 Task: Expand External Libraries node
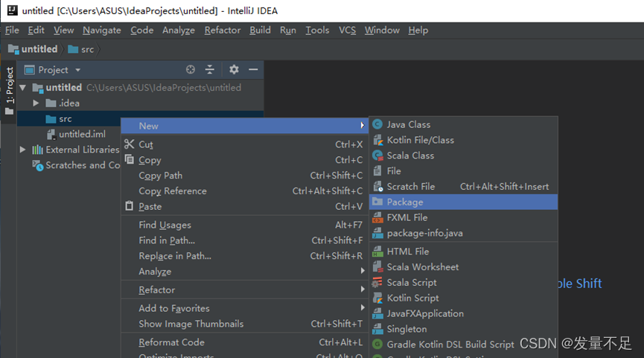[23, 150]
